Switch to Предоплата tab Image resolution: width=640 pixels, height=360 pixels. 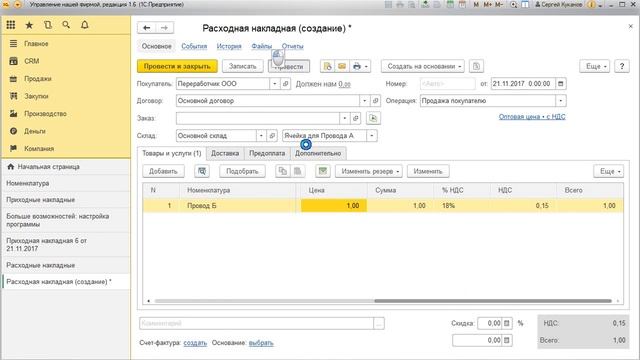(x=267, y=153)
